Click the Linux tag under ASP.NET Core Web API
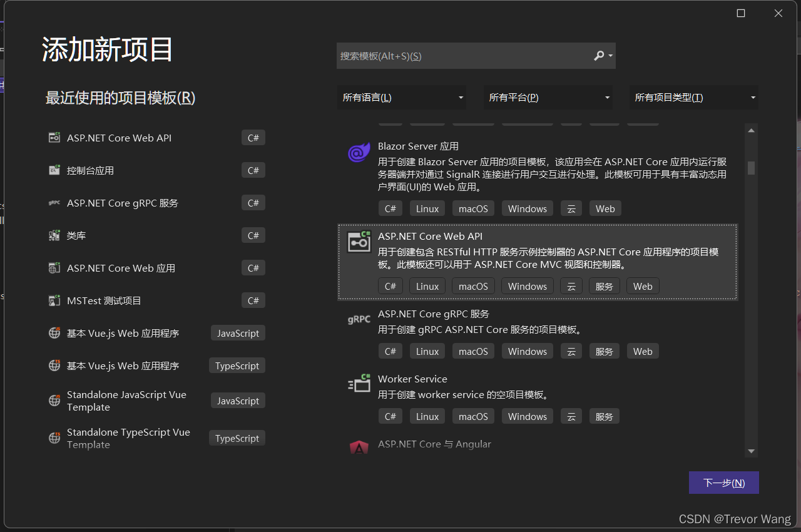 tap(427, 285)
